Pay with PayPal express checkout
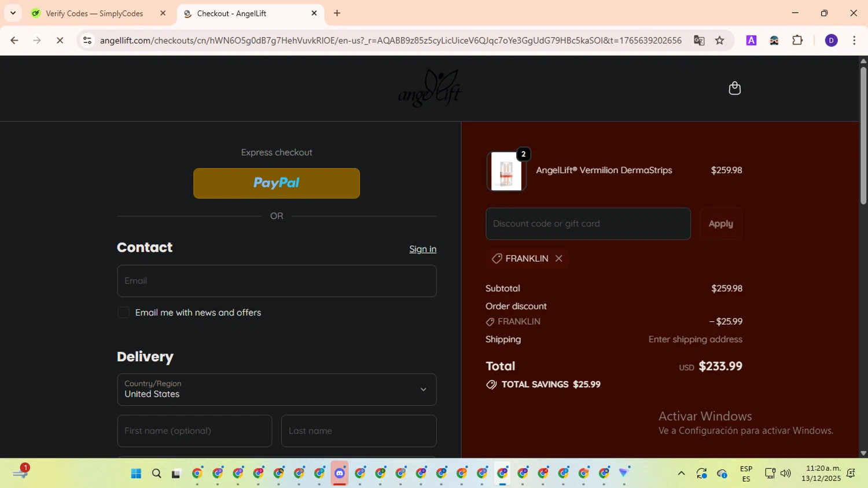 [277, 184]
